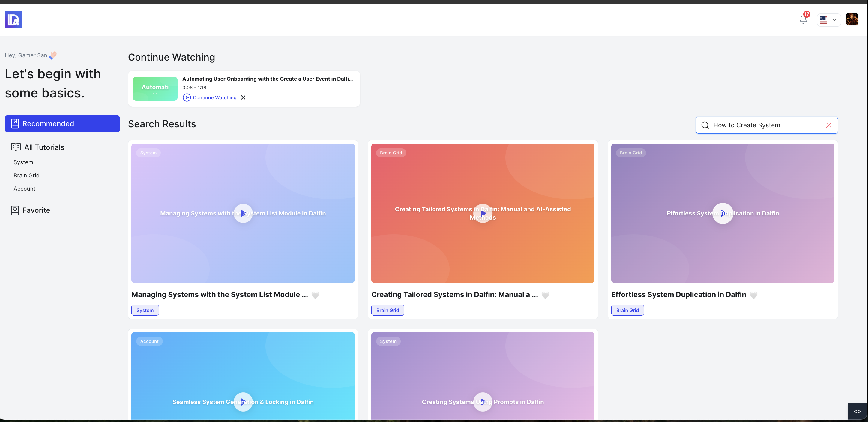Open All Tutorials via the book icon
This screenshot has width=868, height=422.
tap(16, 147)
